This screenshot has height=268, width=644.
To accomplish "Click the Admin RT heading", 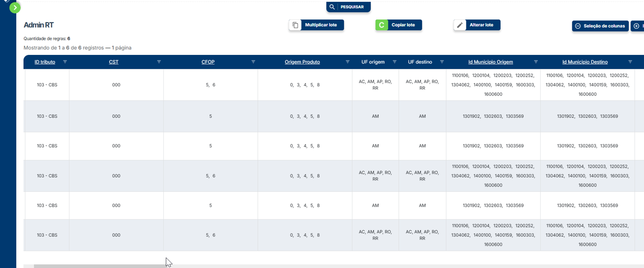I will (x=39, y=25).
